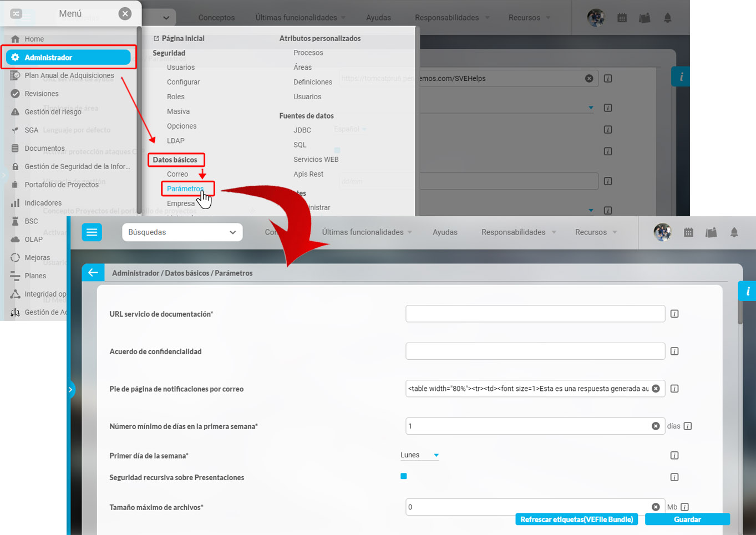
Task: Open Gestión del riesgo menu item
Action: 53,112
